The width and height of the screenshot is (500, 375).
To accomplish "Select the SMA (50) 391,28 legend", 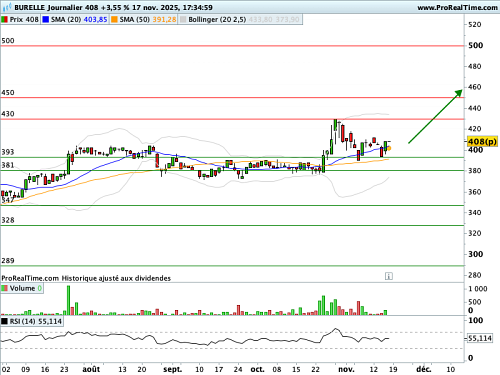I will [x=148, y=20].
